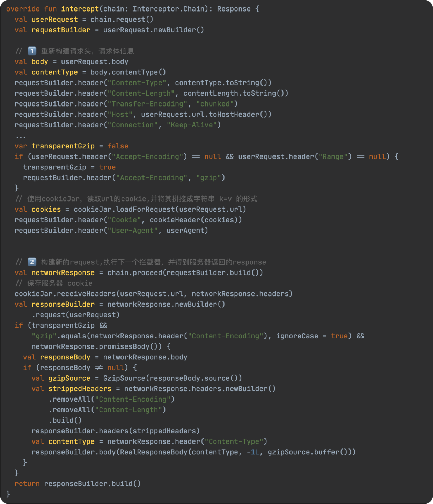Click the "Range" string in the if condition

333,156
